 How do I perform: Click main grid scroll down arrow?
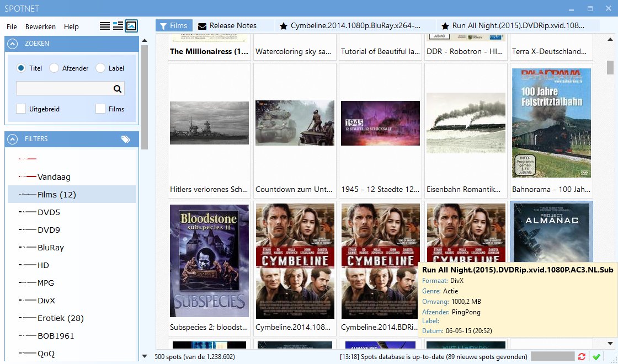[x=610, y=344]
